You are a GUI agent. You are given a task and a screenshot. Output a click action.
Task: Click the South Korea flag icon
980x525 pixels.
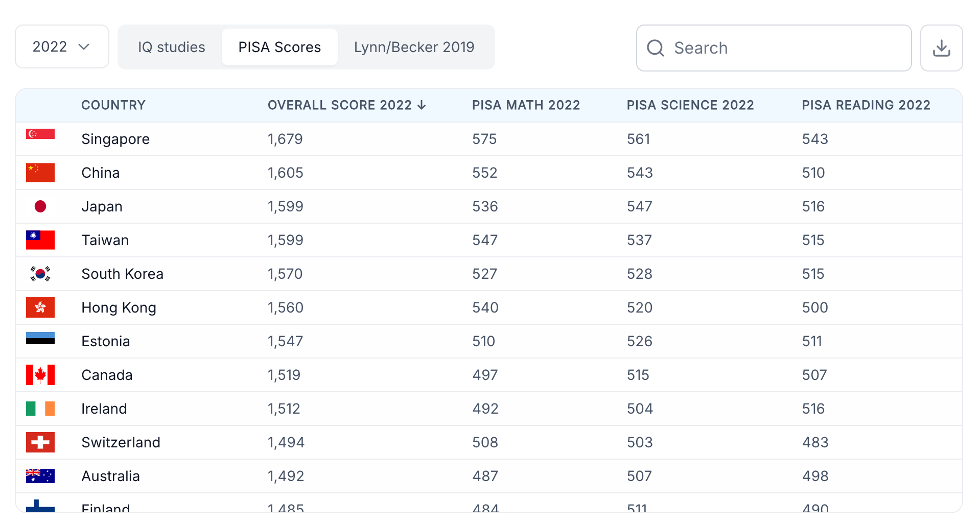coord(40,274)
